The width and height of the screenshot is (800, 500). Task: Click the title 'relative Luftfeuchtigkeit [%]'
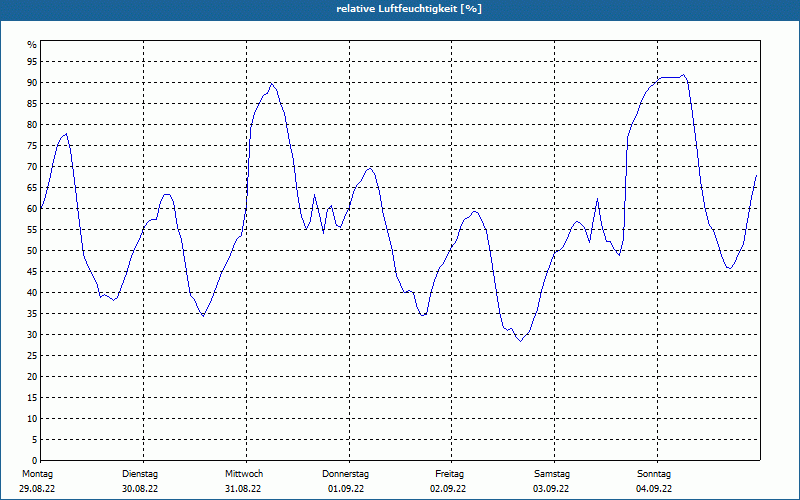pyautogui.click(x=409, y=9)
